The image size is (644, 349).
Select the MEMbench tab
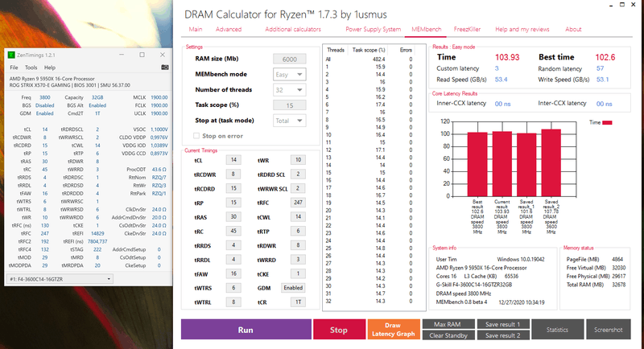point(427,29)
